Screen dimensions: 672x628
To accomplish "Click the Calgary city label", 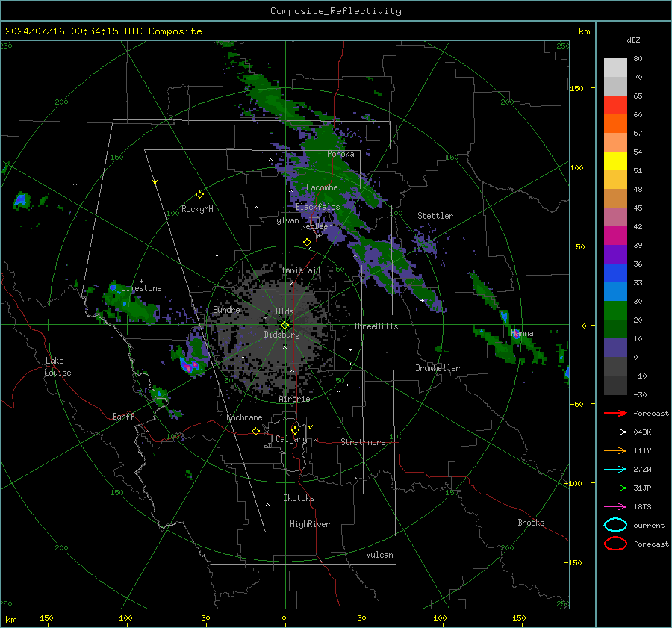I will 291,439.
